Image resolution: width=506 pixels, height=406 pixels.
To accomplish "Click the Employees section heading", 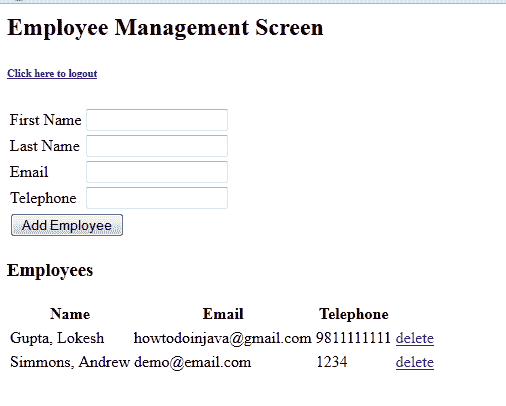I will [x=50, y=270].
